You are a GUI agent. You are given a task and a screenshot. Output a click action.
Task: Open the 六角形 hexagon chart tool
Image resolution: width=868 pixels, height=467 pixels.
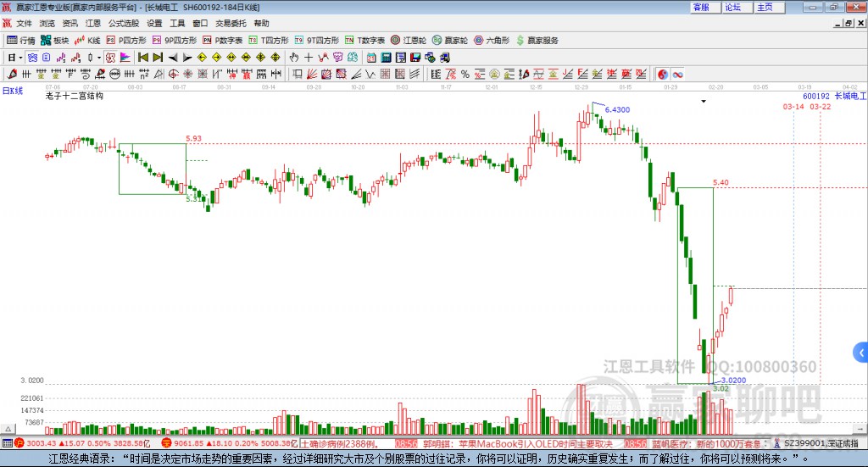pyautogui.click(x=492, y=41)
